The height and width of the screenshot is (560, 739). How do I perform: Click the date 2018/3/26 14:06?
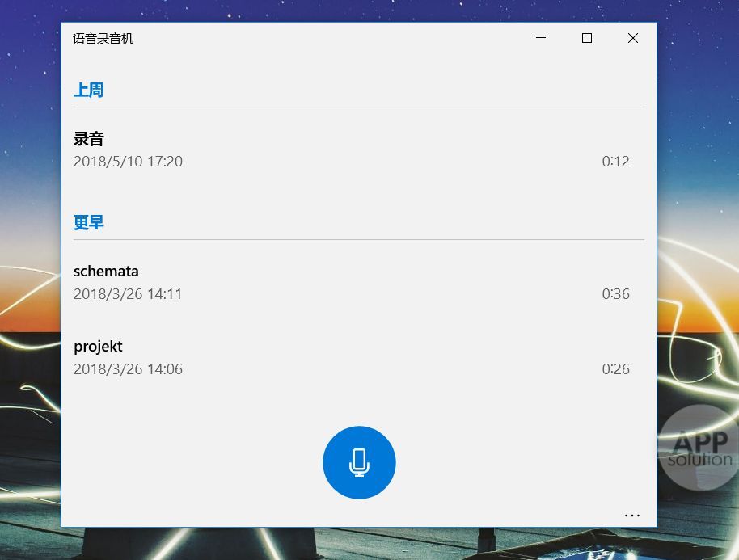pos(128,369)
